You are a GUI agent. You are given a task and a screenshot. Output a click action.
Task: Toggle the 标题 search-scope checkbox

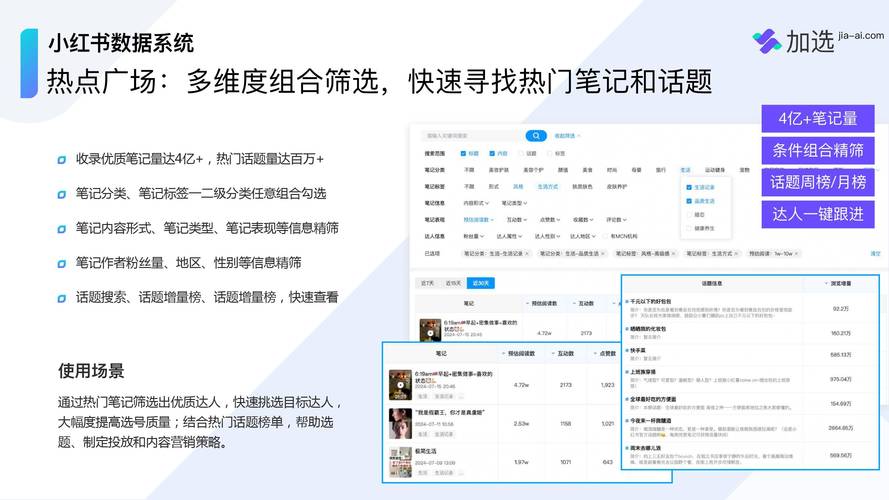pyautogui.click(x=463, y=154)
